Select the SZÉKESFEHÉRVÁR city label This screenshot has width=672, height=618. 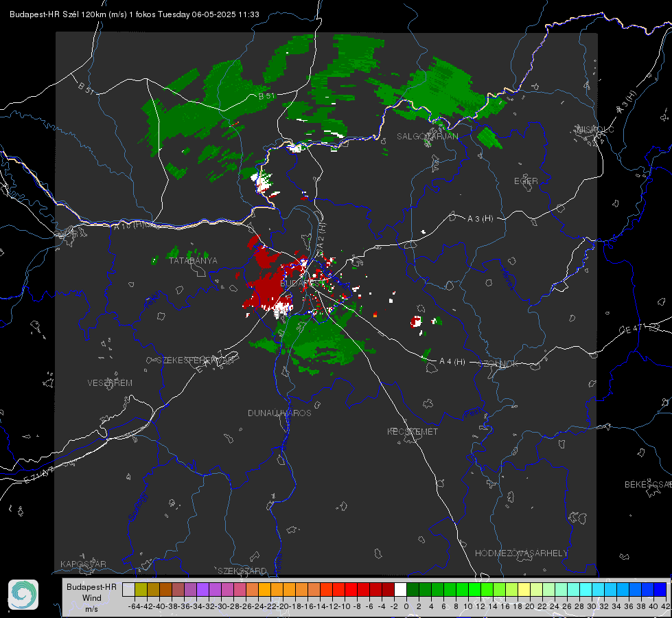[x=197, y=360]
